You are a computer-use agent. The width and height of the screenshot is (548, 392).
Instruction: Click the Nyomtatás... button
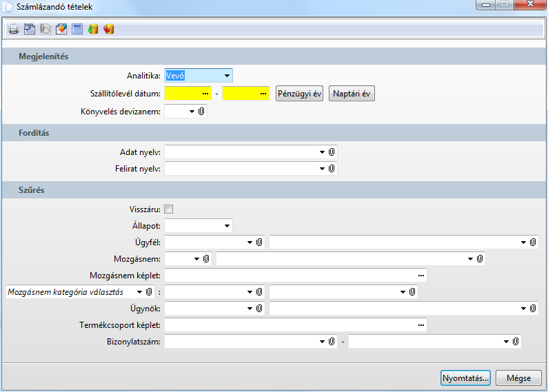(x=466, y=378)
